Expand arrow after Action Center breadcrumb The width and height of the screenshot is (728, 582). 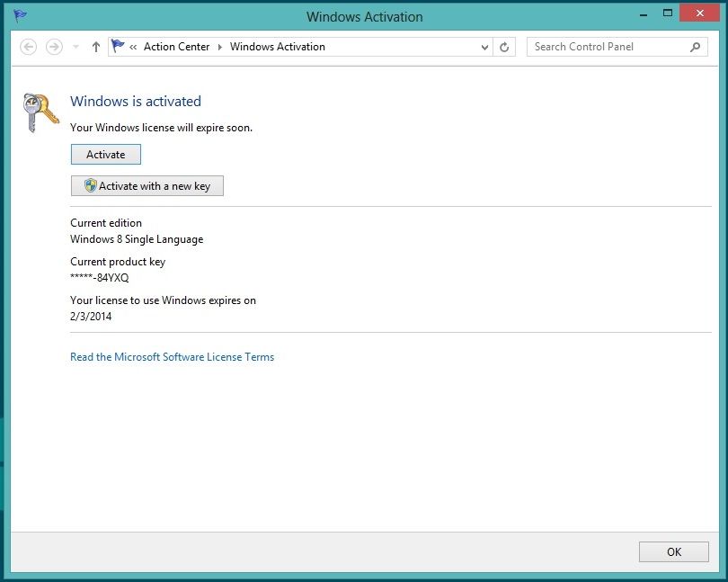[x=220, y=47]
